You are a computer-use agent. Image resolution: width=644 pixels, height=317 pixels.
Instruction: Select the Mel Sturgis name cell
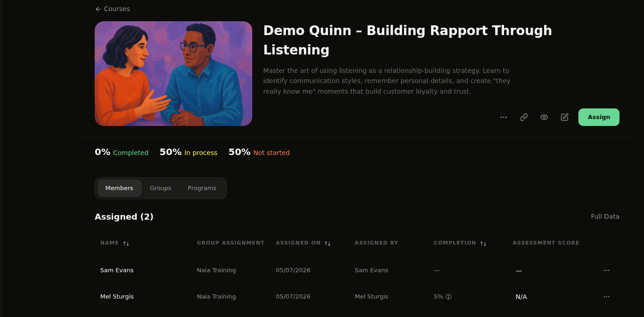[x=117, y=297]
